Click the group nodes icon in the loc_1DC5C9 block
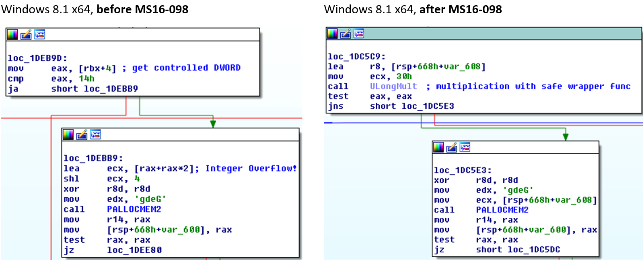Viewport: 644px width, 260px height. point(359,34)
